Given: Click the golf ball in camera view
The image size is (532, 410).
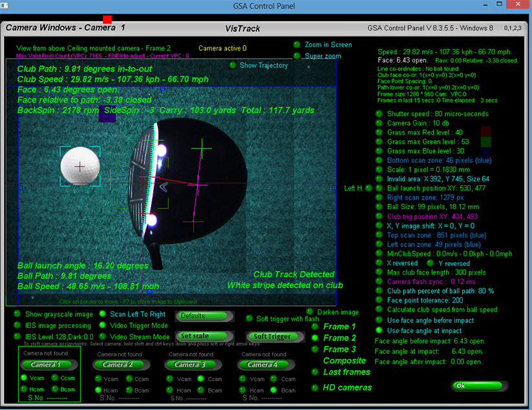Looking at the screenshot, I should click(80, 167).
